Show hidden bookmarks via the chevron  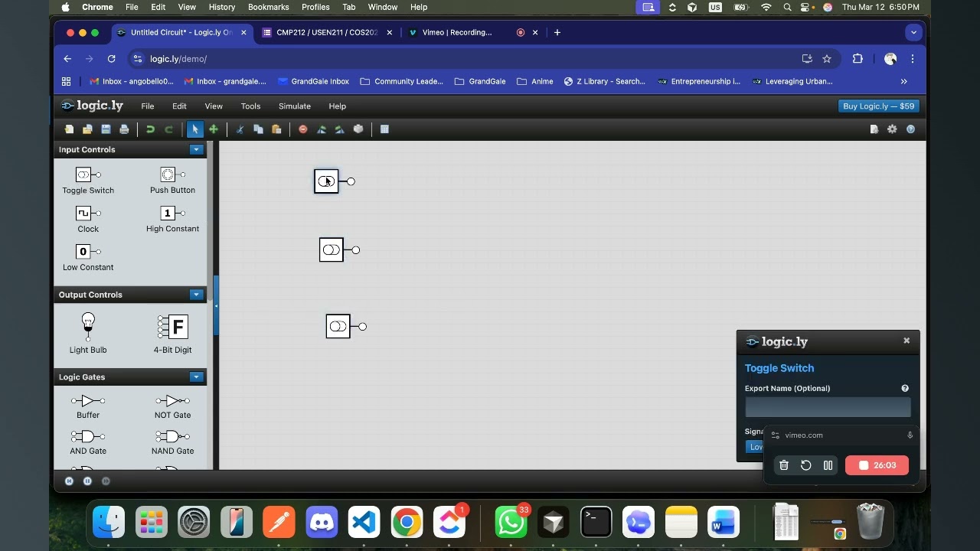tap(904, 81)
